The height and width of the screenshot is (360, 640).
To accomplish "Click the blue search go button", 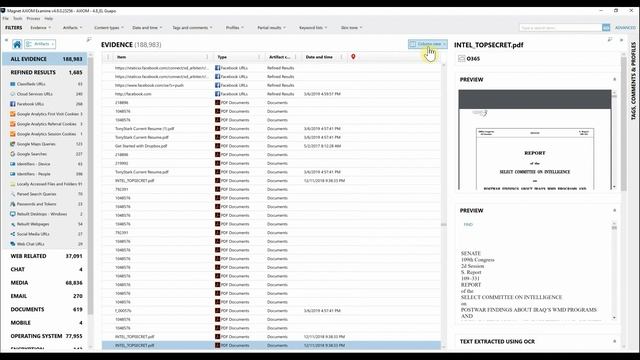I will (606, 28).
